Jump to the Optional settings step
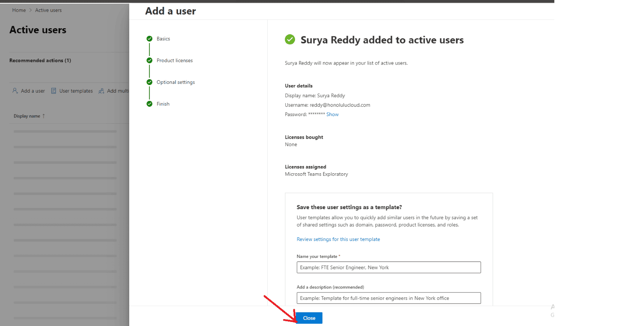644x326 pixels. [175, 82]
